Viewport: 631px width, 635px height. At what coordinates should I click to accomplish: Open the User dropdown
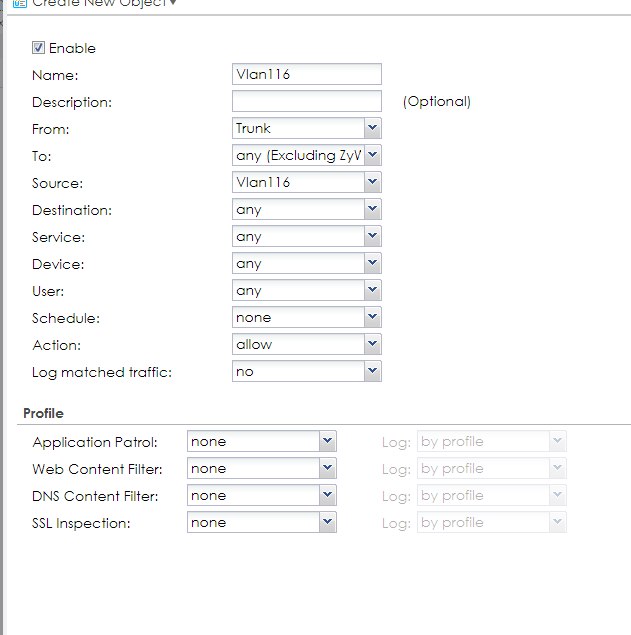point(307,290)
